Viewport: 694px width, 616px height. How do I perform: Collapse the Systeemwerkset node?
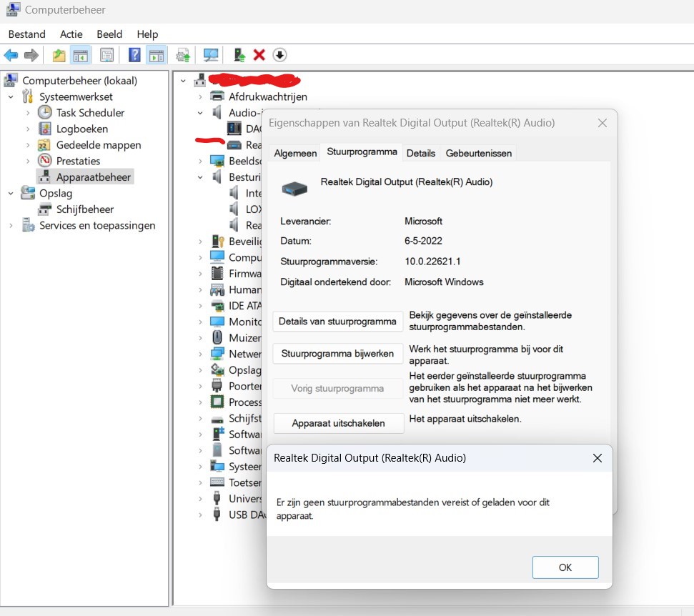click(x=11, y=96)
